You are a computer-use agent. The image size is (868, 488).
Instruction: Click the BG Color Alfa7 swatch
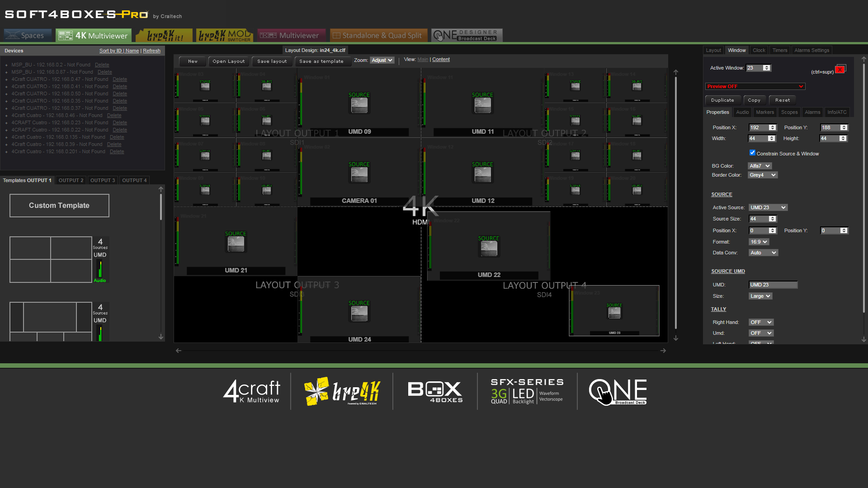tap(761, 166)
